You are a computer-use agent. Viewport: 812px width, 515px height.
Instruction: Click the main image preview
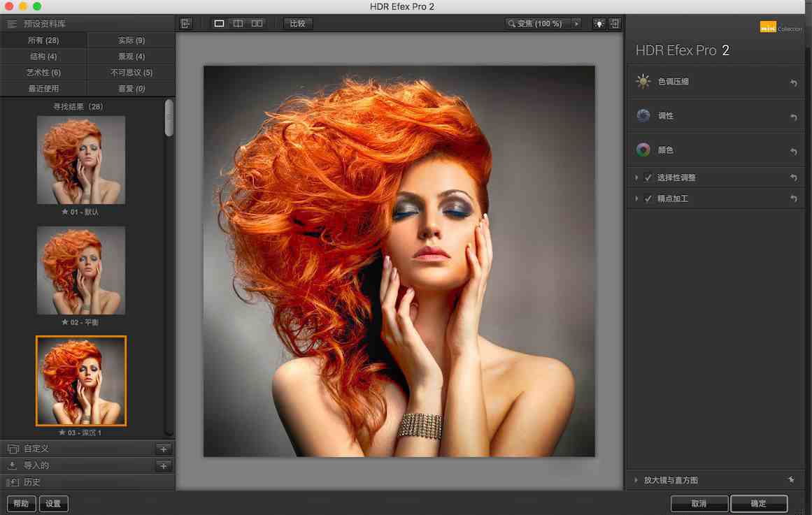pos(399,261)
